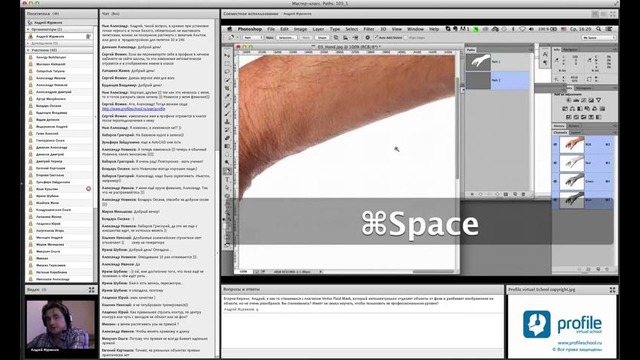Click the Selection... button
640x360 pixels.
click(x=286, y=38)
